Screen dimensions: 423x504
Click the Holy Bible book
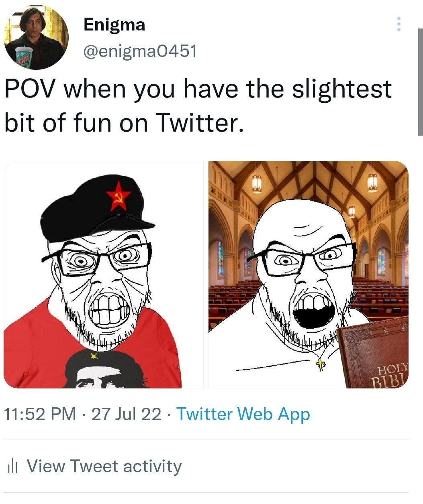click(x=373, y=353)
